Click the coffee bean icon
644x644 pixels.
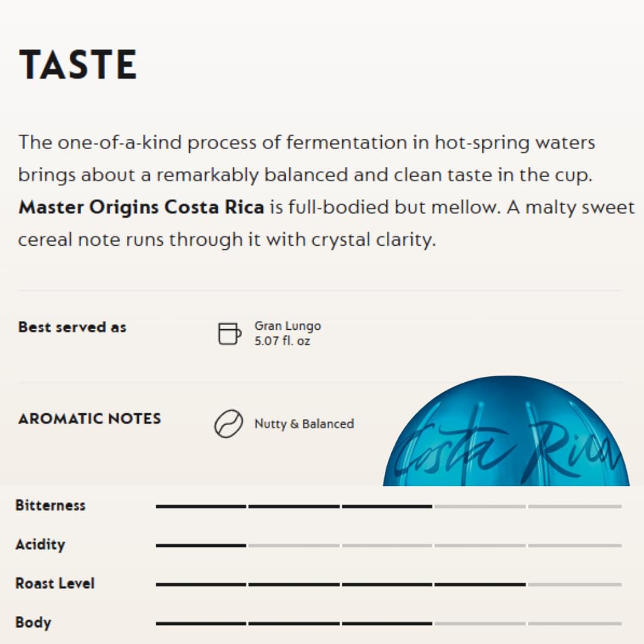click(229, 424)
